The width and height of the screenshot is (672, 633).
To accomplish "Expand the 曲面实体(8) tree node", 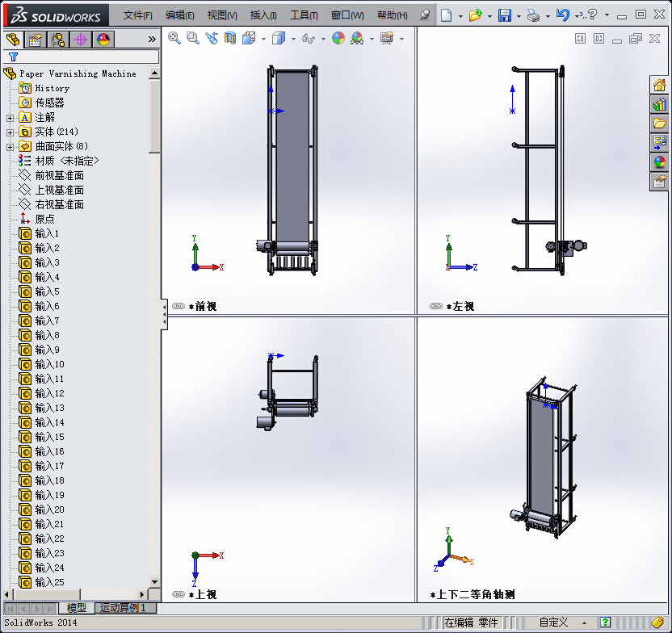I will 10,147.
